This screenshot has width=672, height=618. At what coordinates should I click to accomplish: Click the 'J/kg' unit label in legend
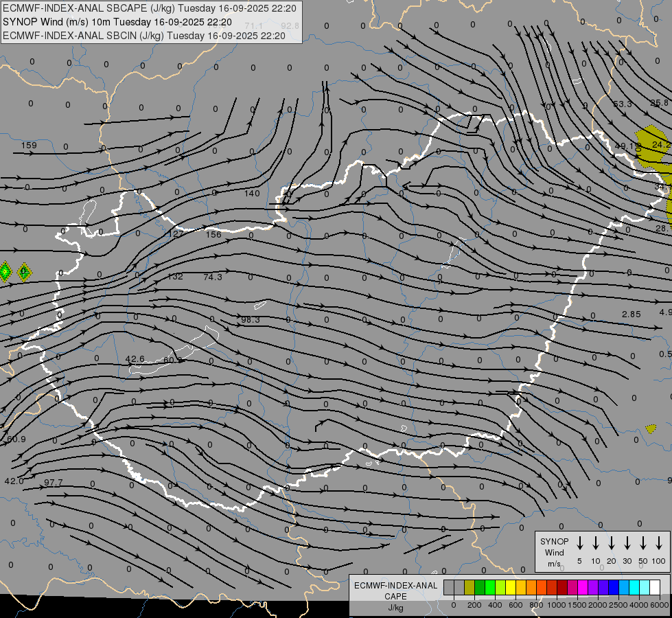click(395, 608)
